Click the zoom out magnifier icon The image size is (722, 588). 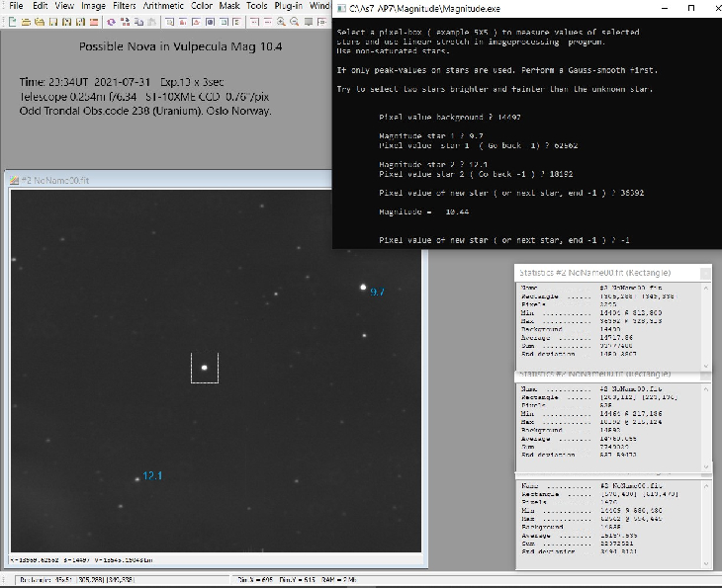(x=295, y=22)
